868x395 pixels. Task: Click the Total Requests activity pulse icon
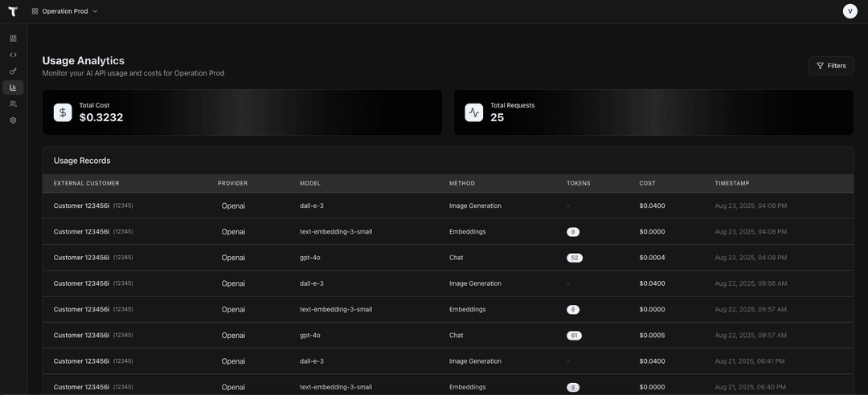[474, 112]
